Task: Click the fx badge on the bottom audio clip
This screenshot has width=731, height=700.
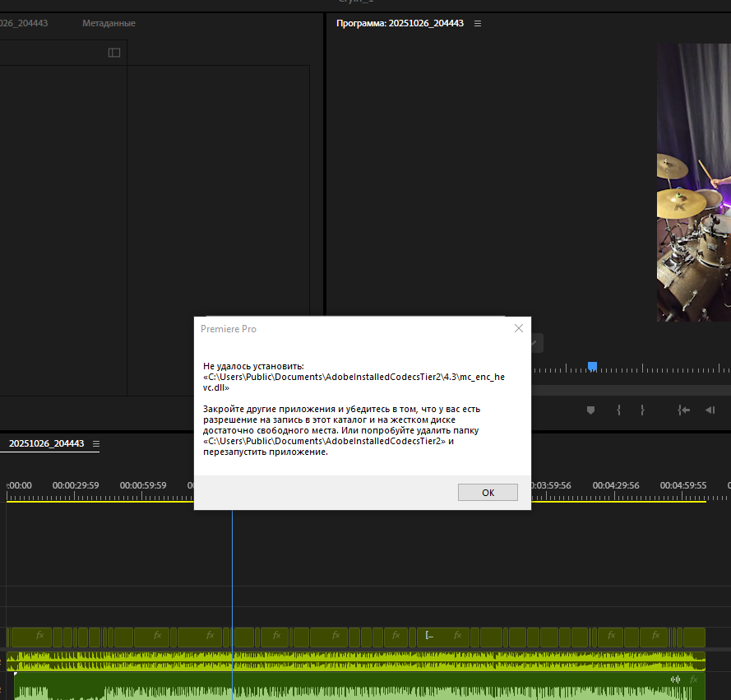Action: [x=693, y=679]
